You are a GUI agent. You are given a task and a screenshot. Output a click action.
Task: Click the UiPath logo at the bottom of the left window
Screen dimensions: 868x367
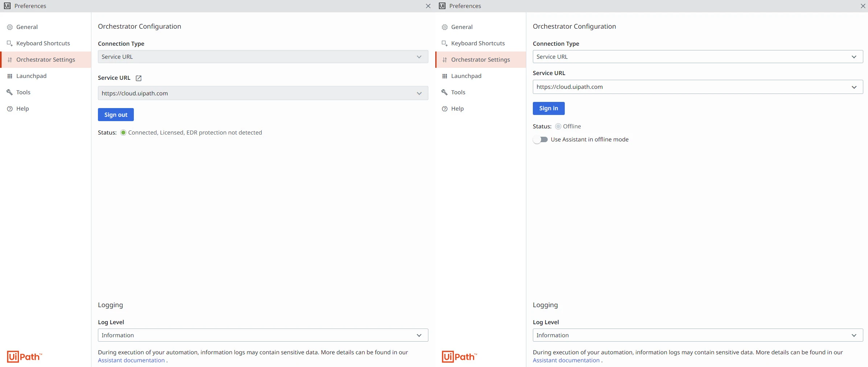(x=25, y=357)
